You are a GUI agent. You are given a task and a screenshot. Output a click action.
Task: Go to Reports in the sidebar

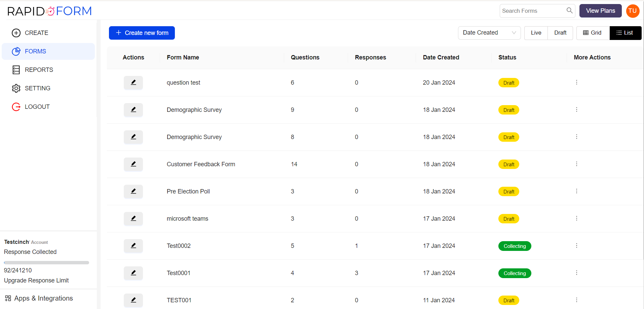pos(39,70)
